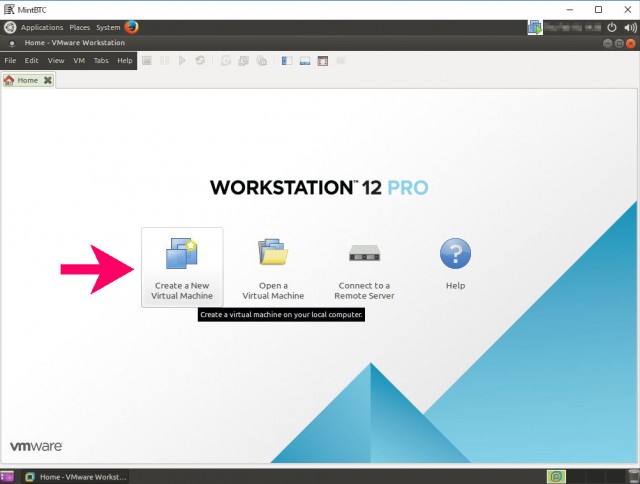This screenshot has width=640, height=484.
Task: Click the show desktop icon in bottom panel
Action: (7, 477)
